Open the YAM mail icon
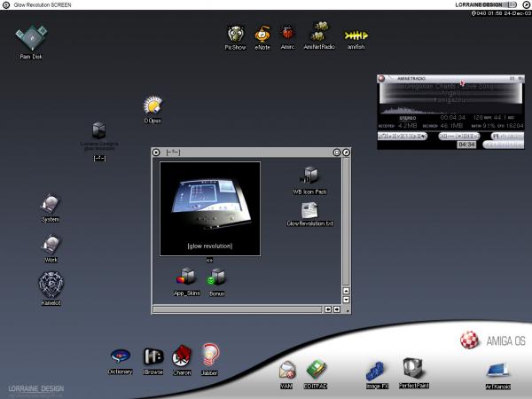 click(x=286, y=371)
